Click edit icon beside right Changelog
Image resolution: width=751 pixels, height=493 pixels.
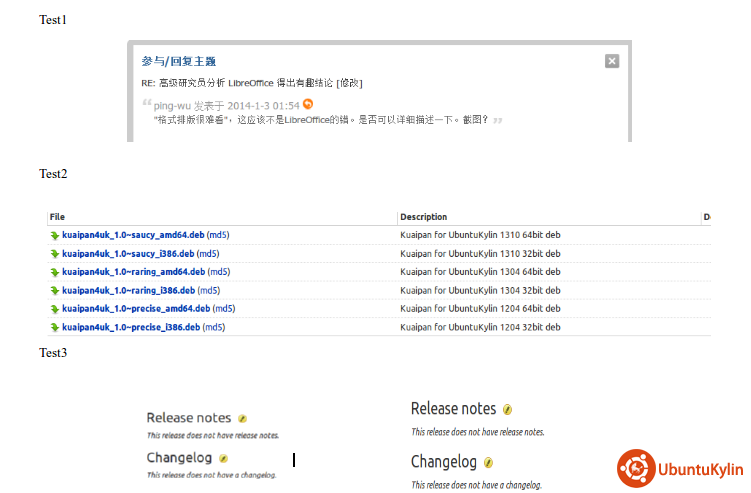coord(488,463)
